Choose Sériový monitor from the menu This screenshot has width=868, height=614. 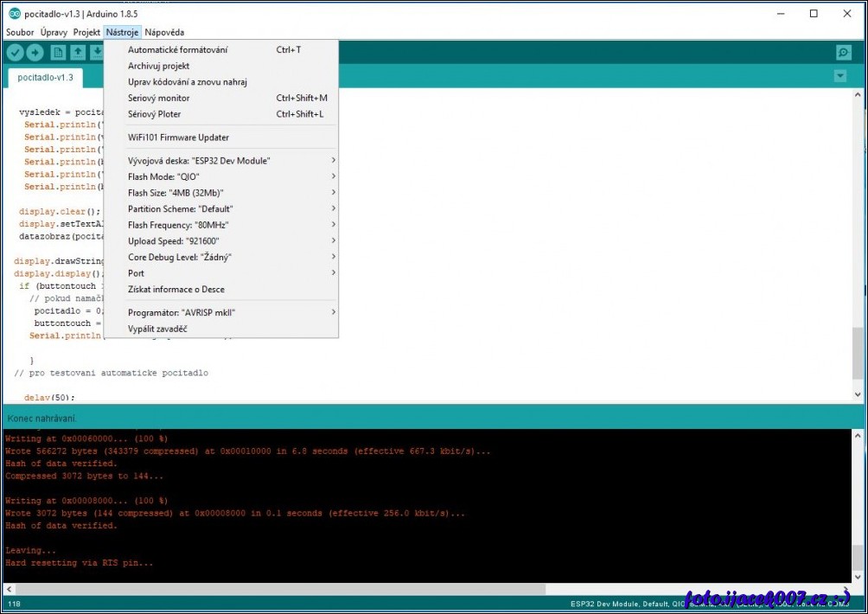pos(159,98)
